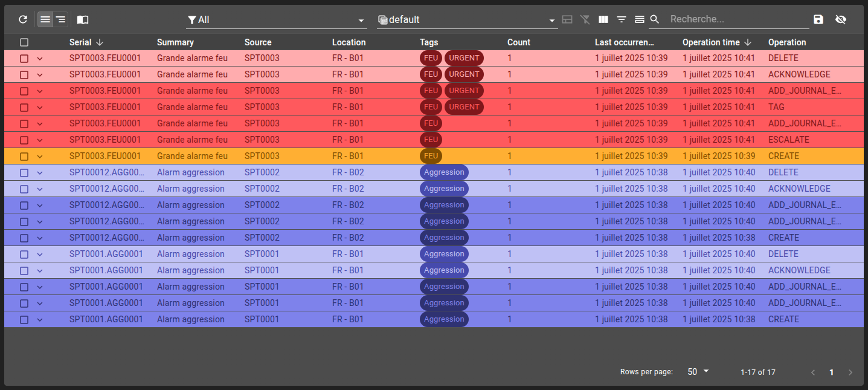Click page number 1 in pagination
Image resolution: width=868 pixels, height=390 pixels.
[x=832, y=372]
